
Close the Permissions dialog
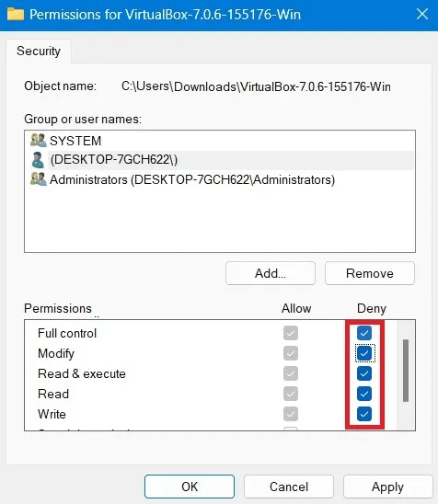[x=422, y=14]
